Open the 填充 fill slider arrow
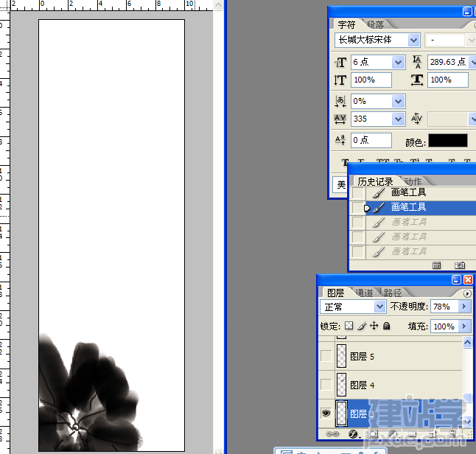Image resolution: width=476 pixels, height=454 pixels. click(464, 326)
